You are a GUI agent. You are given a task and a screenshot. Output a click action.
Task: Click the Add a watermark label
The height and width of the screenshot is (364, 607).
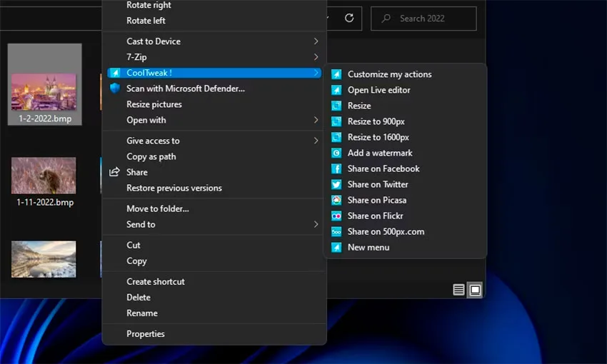click(380, 153)
